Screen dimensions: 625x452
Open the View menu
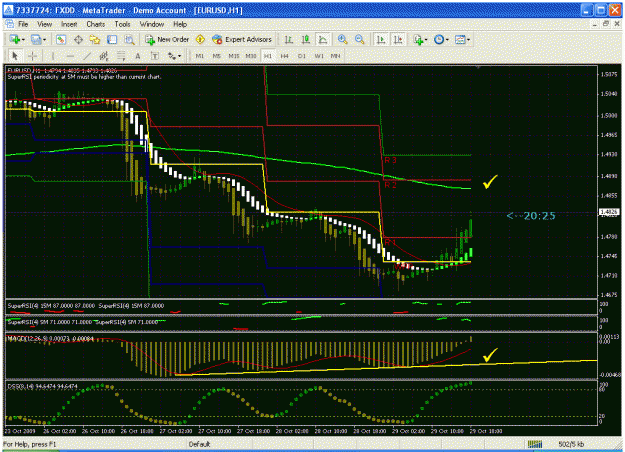click(44, 24)
